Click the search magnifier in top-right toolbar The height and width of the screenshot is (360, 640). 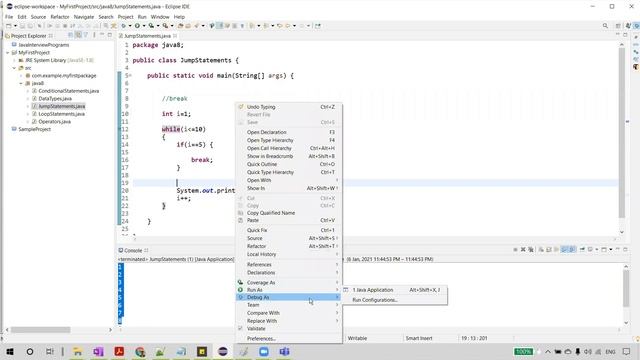pos(605,26)
